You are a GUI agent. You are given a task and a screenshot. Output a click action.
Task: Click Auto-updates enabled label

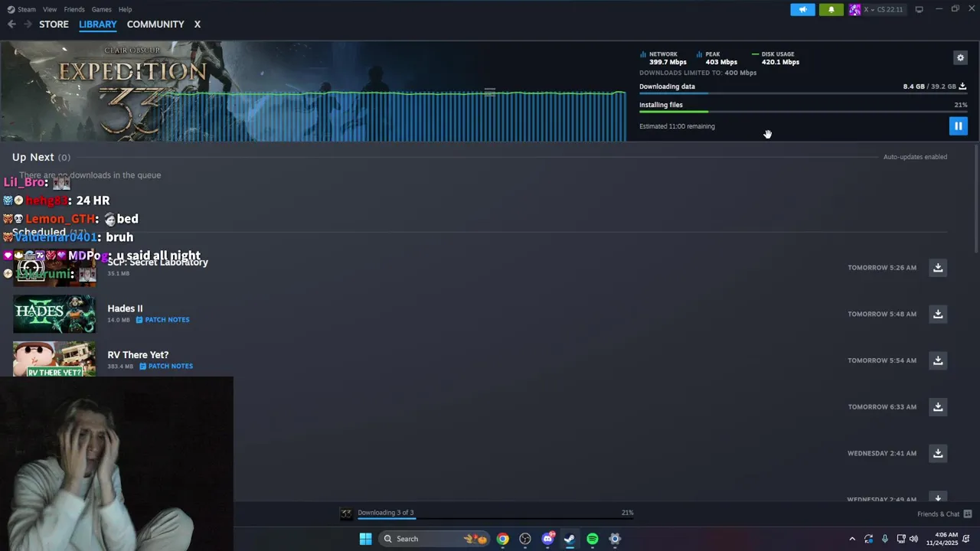(x=915, y=157)
